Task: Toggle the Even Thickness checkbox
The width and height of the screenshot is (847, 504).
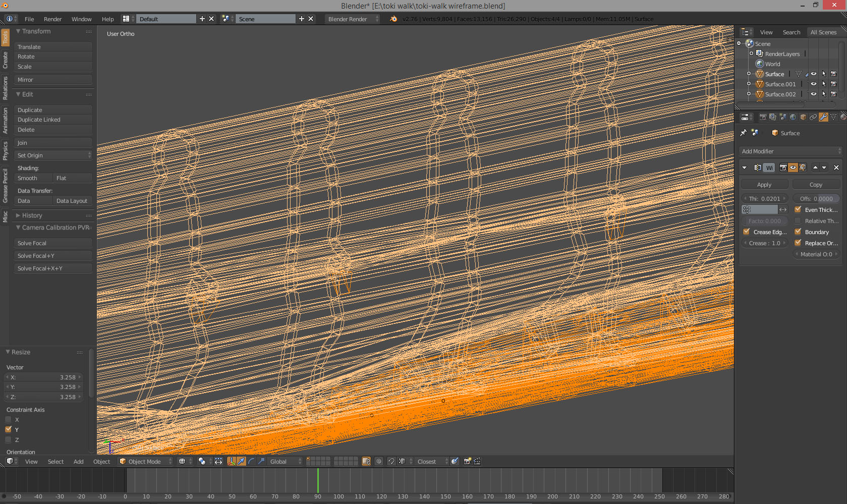Action: (x=798, y=209)
